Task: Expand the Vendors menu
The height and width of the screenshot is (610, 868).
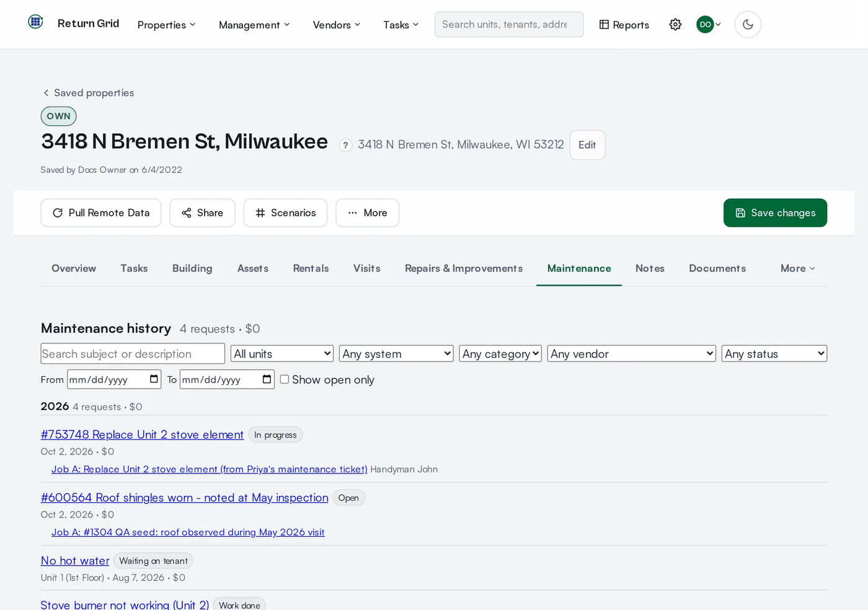Action: click(x=337, y=25)
